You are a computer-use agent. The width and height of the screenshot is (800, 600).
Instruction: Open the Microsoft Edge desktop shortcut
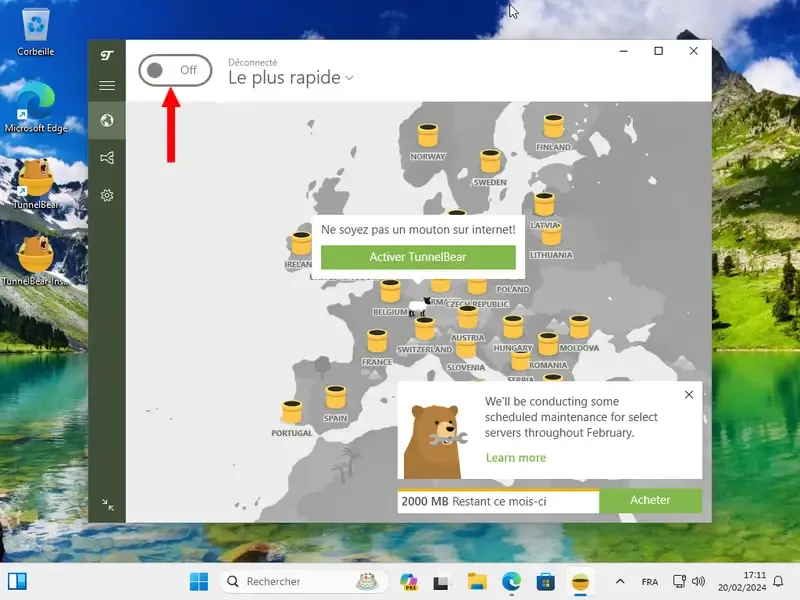click(x=36, y=107)
